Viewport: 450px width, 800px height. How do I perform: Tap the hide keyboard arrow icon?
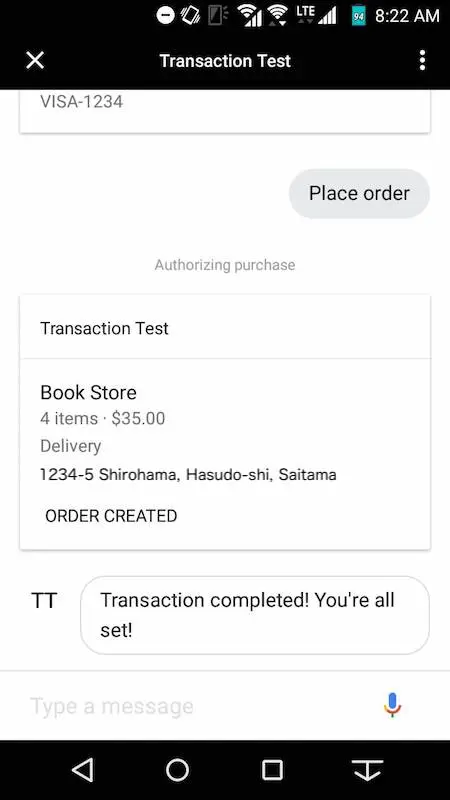tap(367, 769)
